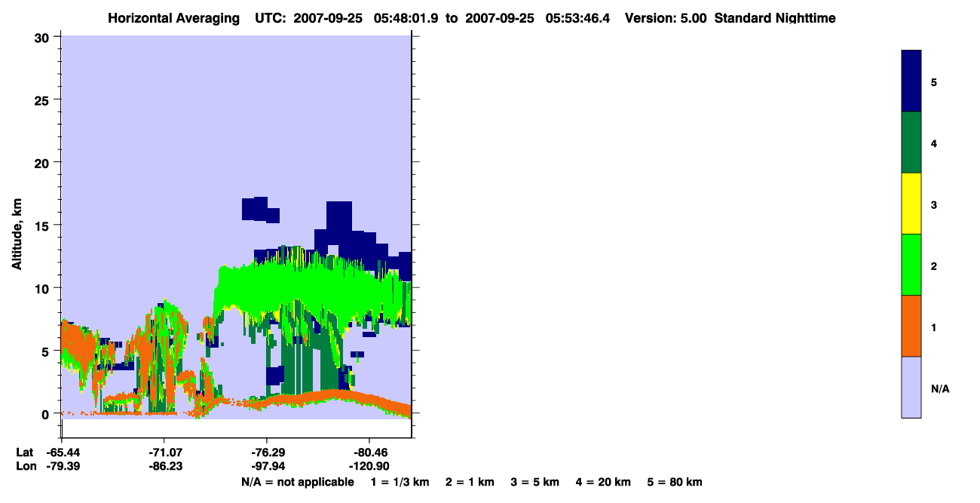980x503 pixels.
Task: Click the dark green color bar segment labeled 4
Action: [911, 143]
